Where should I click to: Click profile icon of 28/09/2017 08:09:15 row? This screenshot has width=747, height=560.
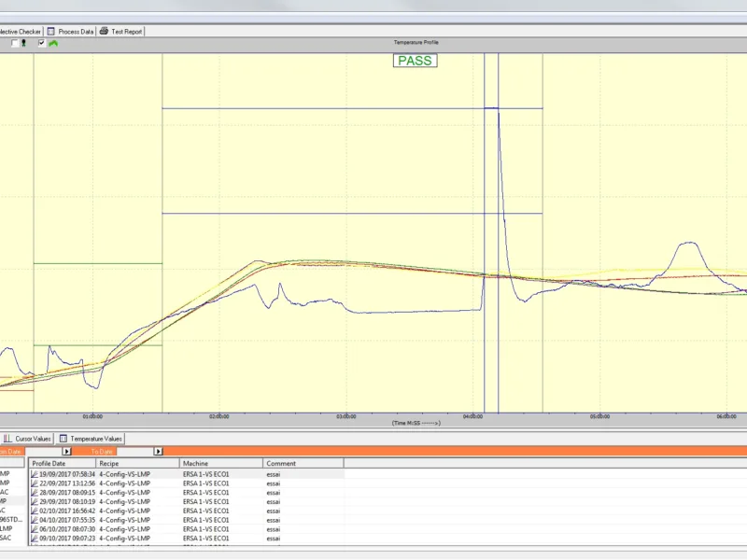35,492
